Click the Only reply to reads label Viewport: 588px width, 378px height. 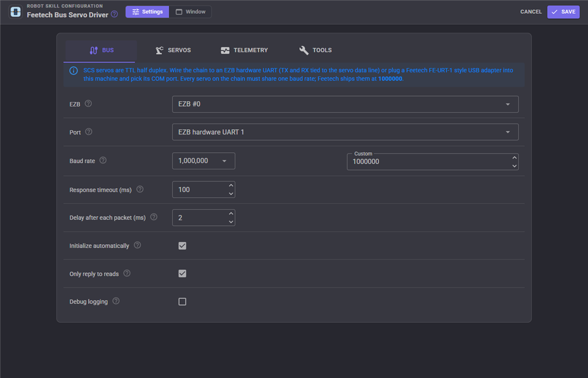[94, 274]
